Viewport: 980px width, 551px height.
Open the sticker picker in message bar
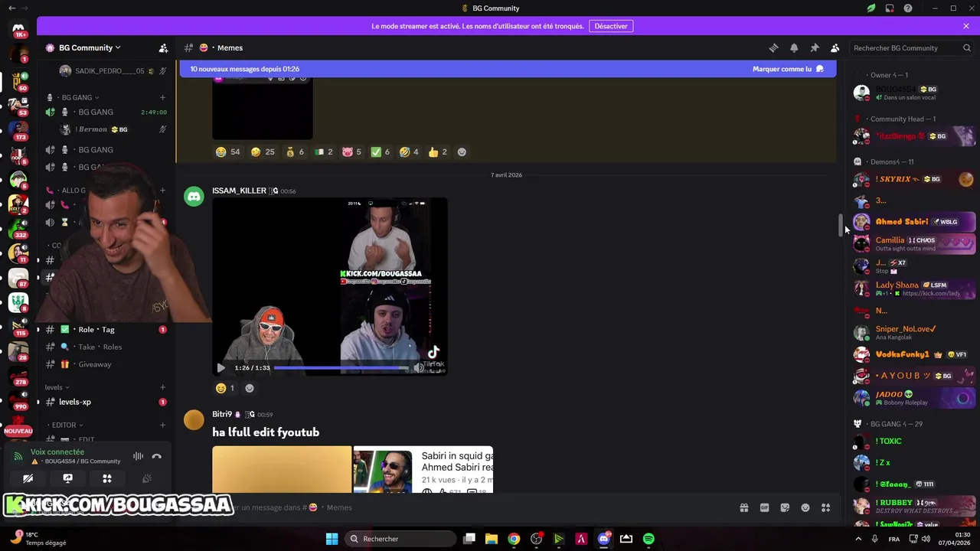tap(785, 507)
